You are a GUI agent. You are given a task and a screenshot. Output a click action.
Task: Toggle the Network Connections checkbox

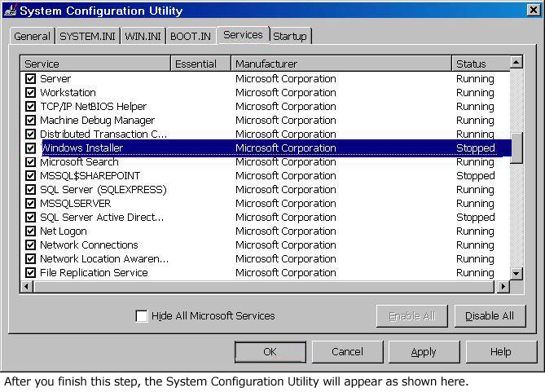click(31, 244)
